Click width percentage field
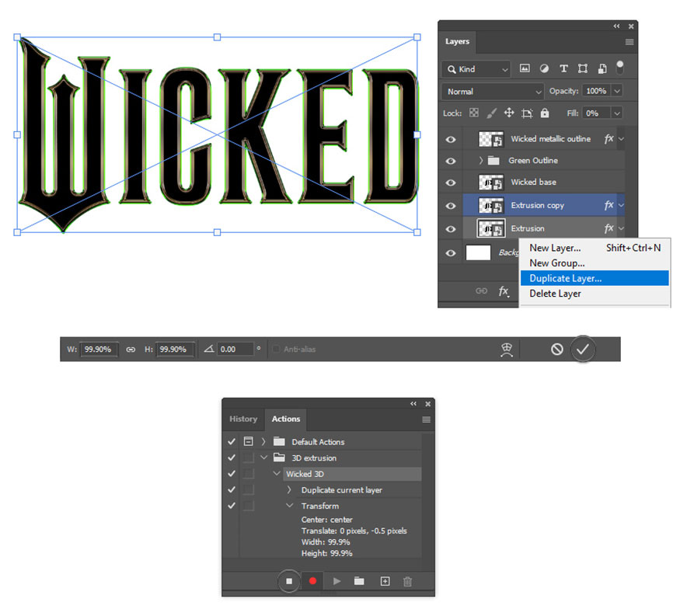The height and width of the screenshot is (616, 680). pyautogui.click(x=99, y=350)
